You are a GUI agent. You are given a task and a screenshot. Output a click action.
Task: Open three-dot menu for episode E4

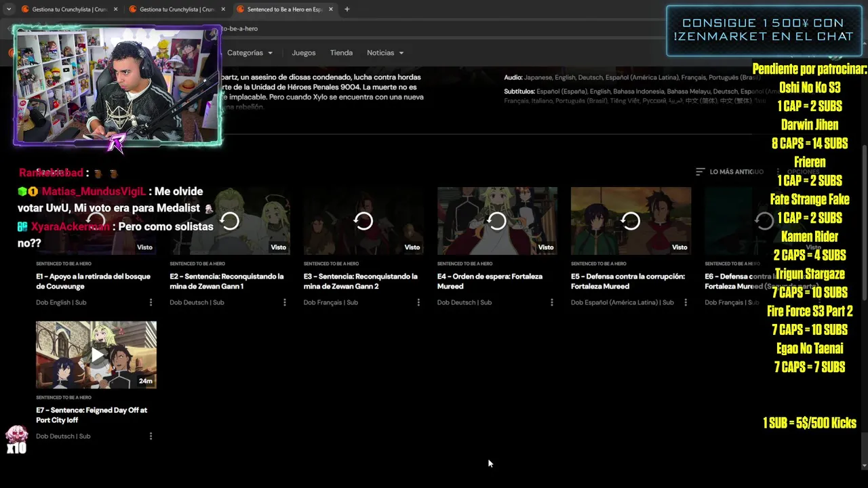coord(551,302)
